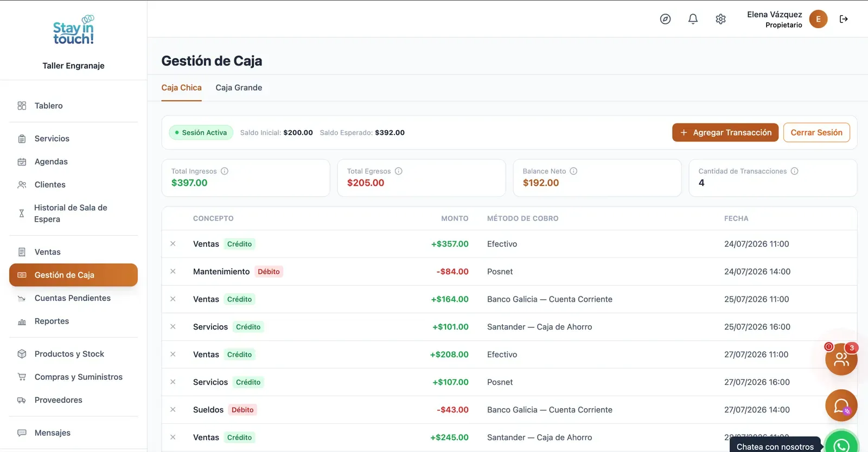Open the settings gear icon

click(x=720, y=19)
